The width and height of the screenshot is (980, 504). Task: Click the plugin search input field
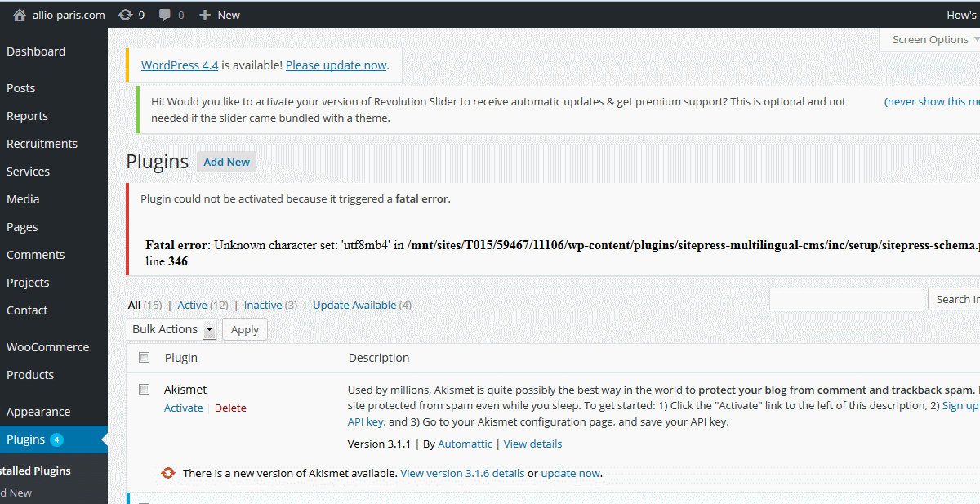pos(846,299)
